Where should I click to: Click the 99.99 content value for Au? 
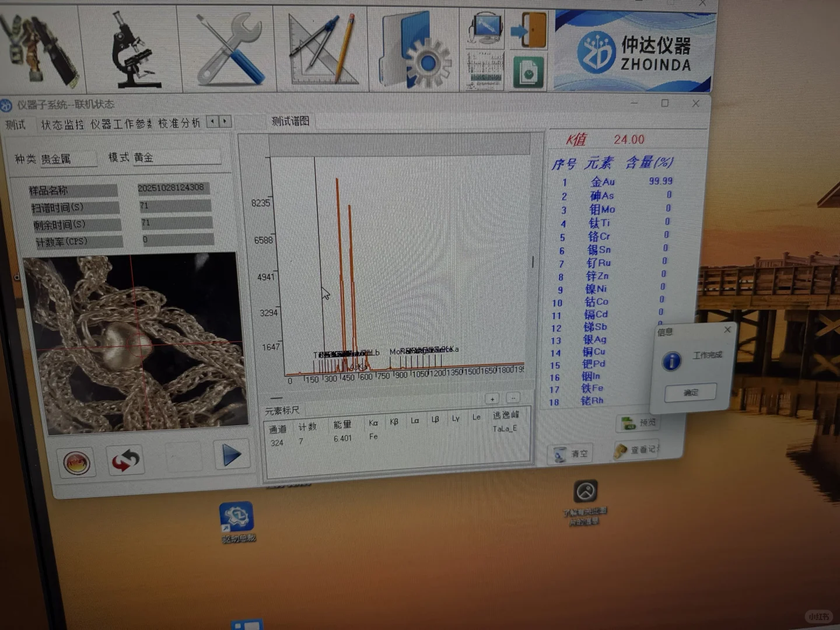661,181
